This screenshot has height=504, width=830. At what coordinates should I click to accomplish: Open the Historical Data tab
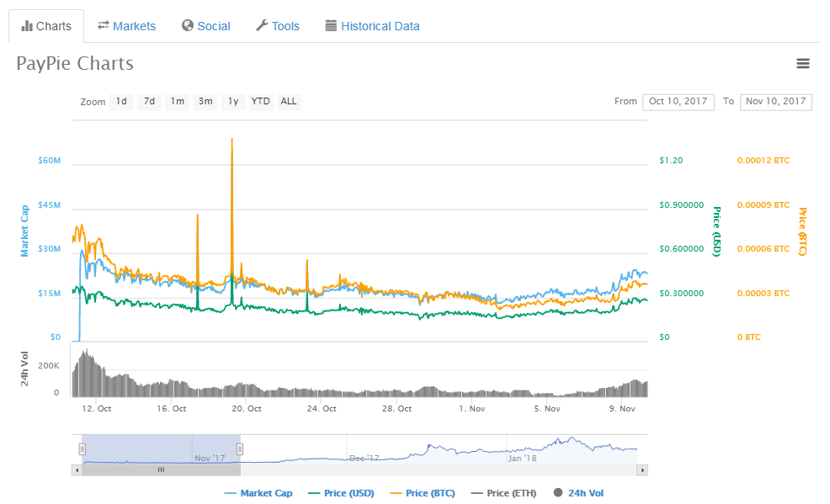point(372,26)
